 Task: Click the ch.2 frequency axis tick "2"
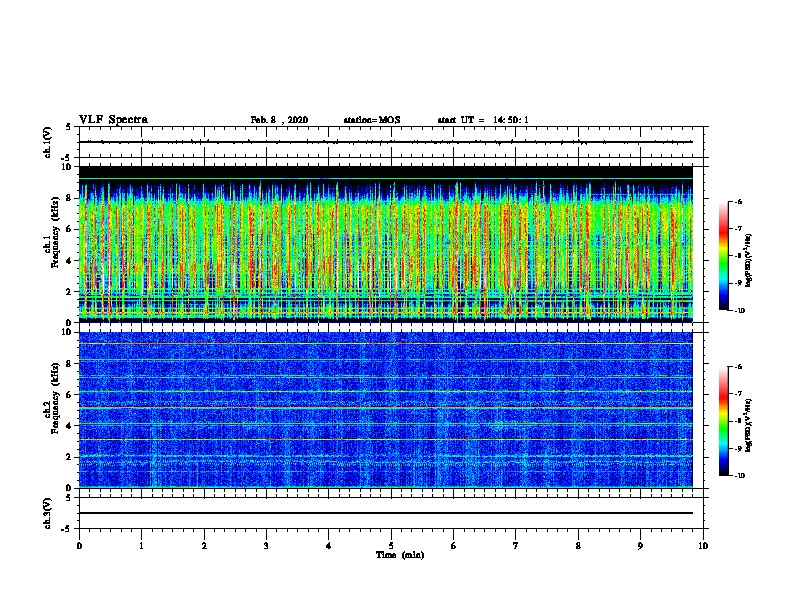coord(69,457)
